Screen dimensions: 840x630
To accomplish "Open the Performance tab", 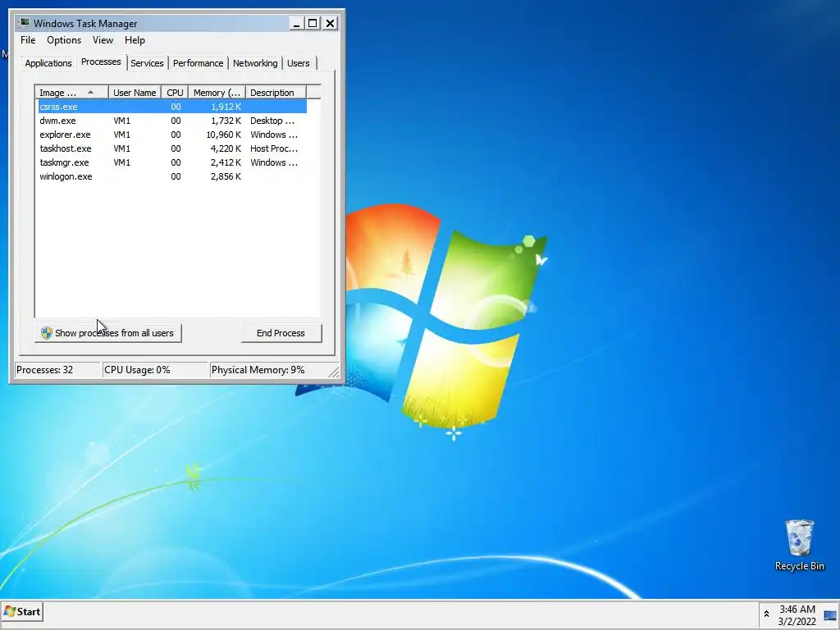I will pos(198,63).
